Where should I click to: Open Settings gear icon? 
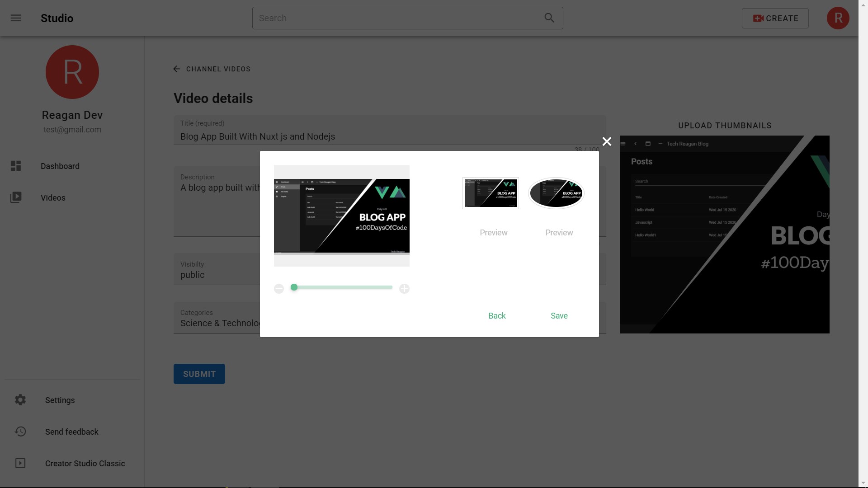[x=20, y=400]
